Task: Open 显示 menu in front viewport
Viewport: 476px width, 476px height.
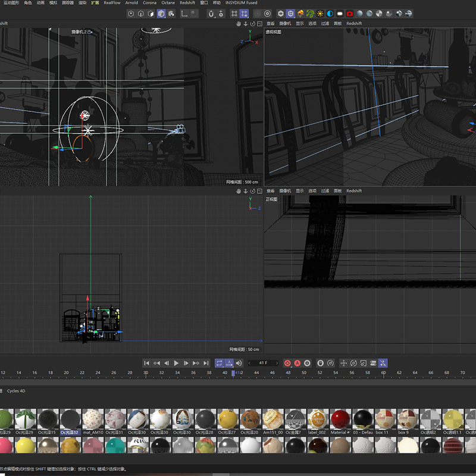Action: pos(299,191)
